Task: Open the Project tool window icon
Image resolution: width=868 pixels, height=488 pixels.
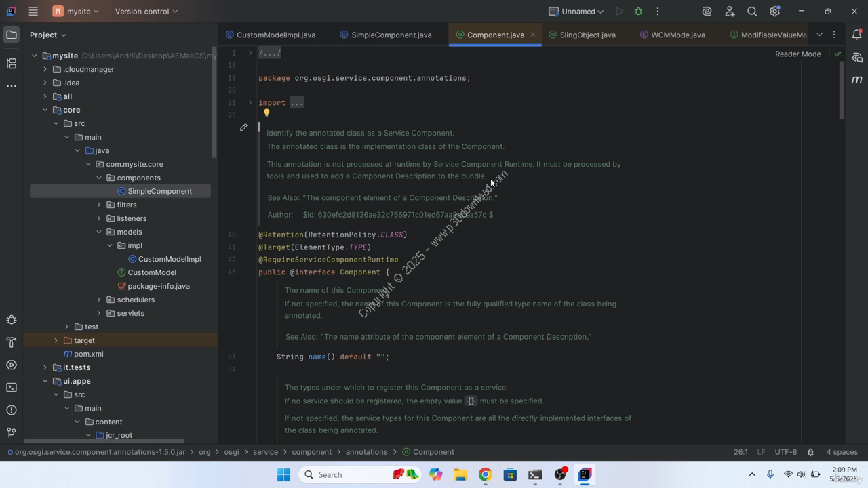Action: (12, 35)
